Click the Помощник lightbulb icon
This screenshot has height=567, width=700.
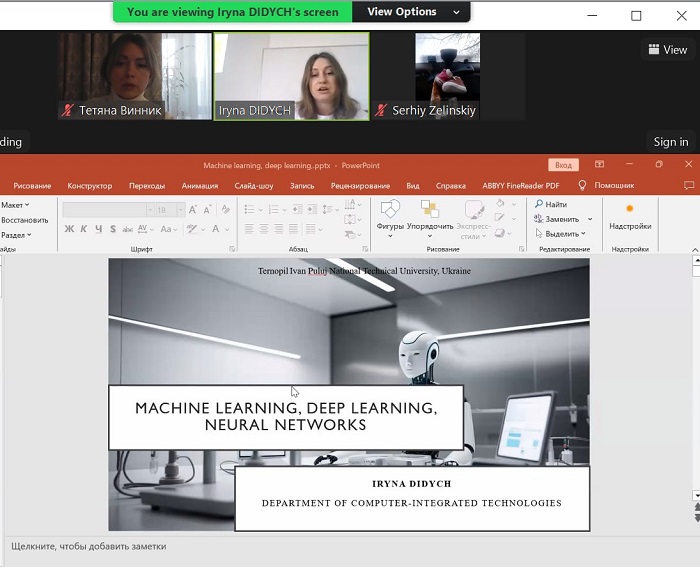click(x=582, y=185)
